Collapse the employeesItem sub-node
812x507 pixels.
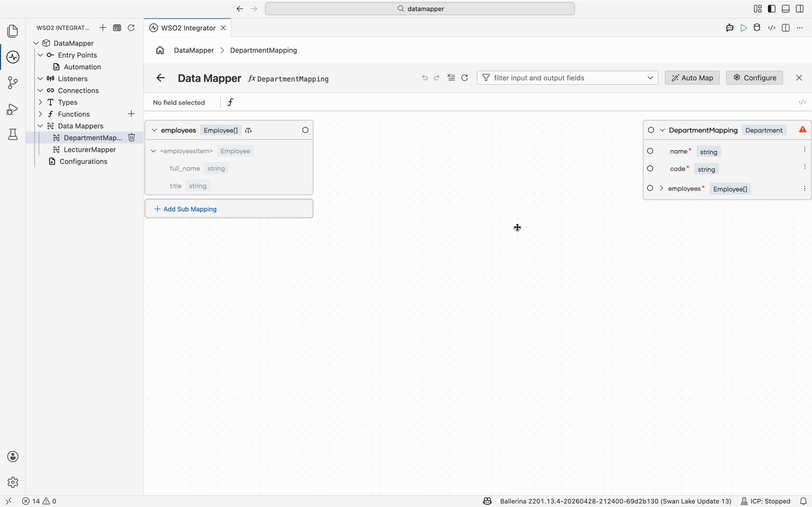[154, 151]
